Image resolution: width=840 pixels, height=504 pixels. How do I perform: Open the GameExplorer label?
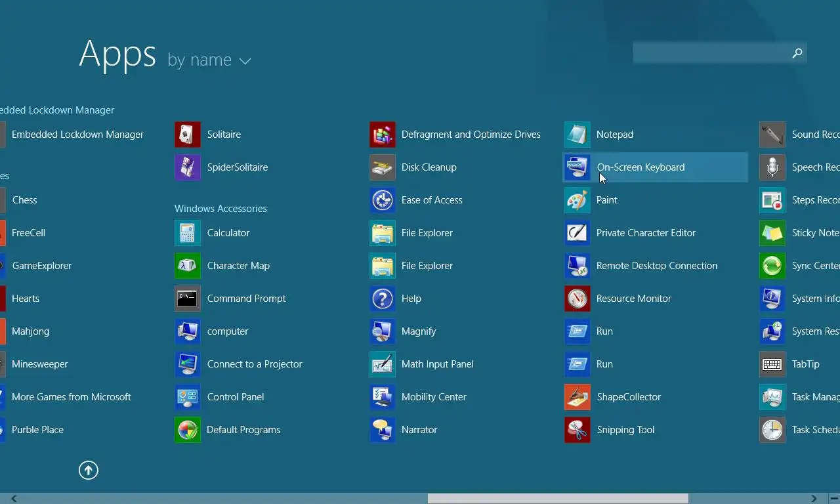pos(42,266)
